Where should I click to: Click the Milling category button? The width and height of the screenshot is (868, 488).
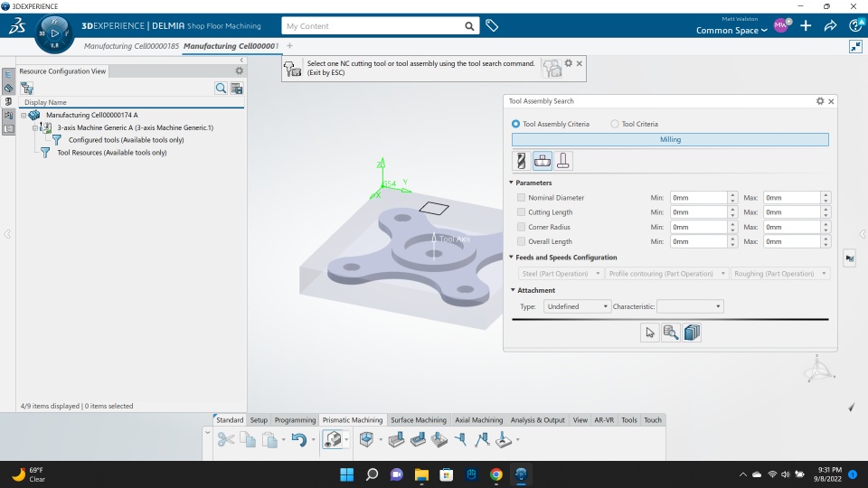tap(670, 139)
